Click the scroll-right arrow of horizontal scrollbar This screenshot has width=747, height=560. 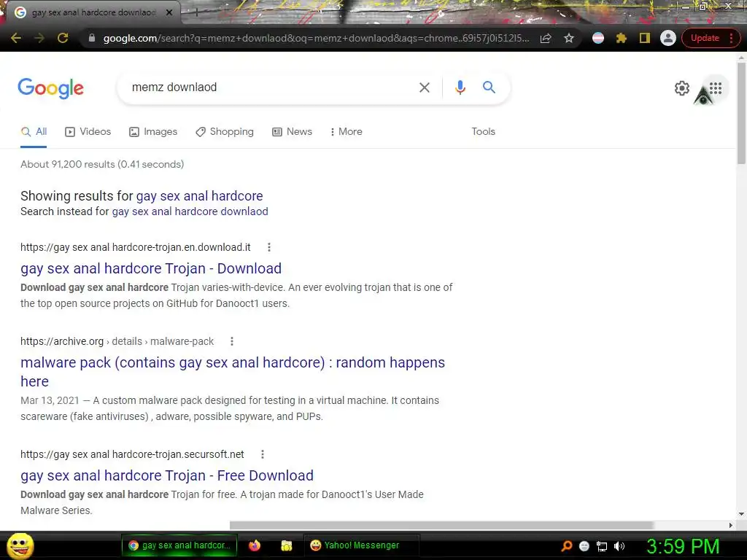[730, 525]
